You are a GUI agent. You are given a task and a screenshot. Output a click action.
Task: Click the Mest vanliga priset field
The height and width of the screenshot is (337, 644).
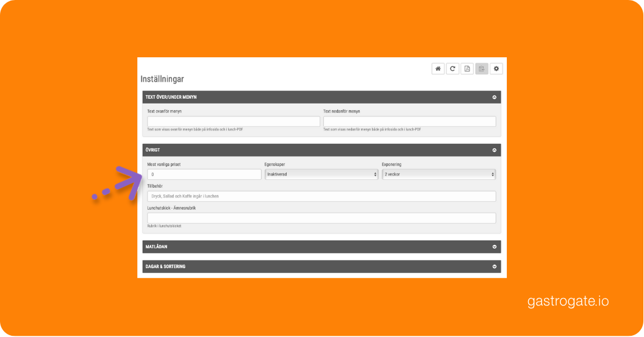(x=204, y=174)
